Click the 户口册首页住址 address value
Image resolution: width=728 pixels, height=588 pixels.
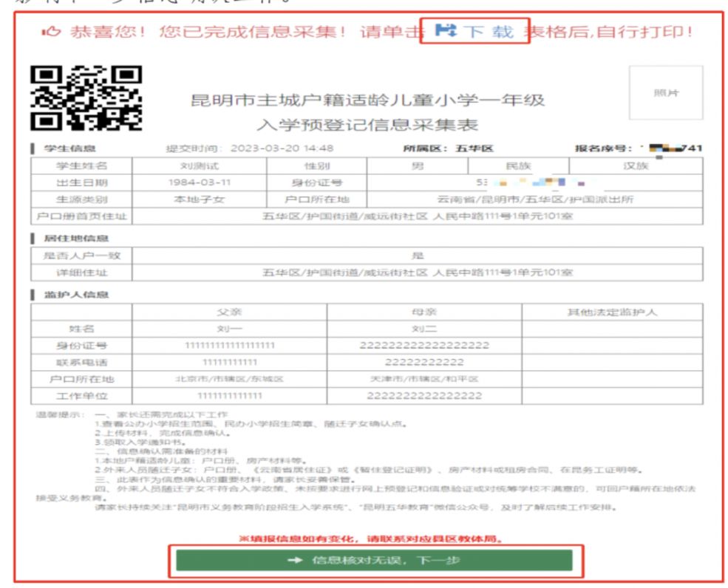tap(418, 216)
